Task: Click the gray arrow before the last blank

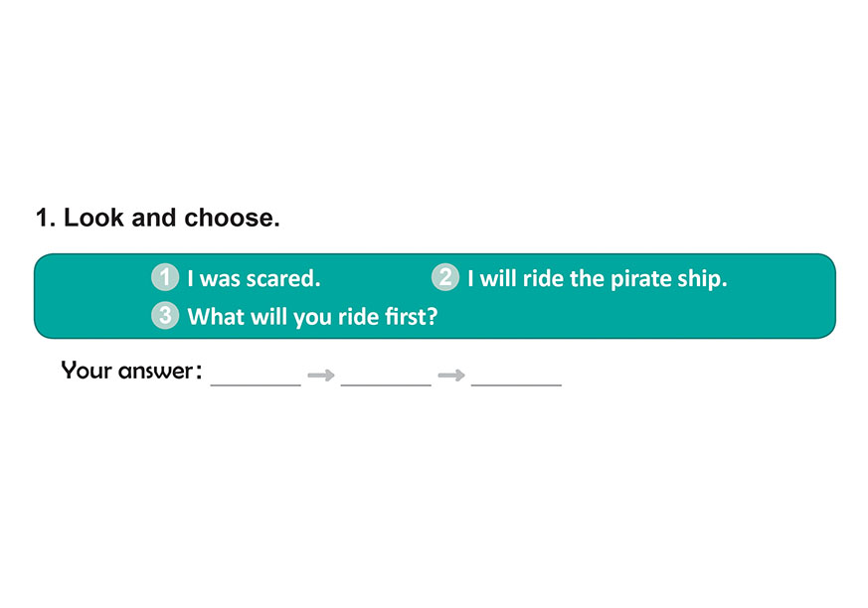Action: pos(451,376)
